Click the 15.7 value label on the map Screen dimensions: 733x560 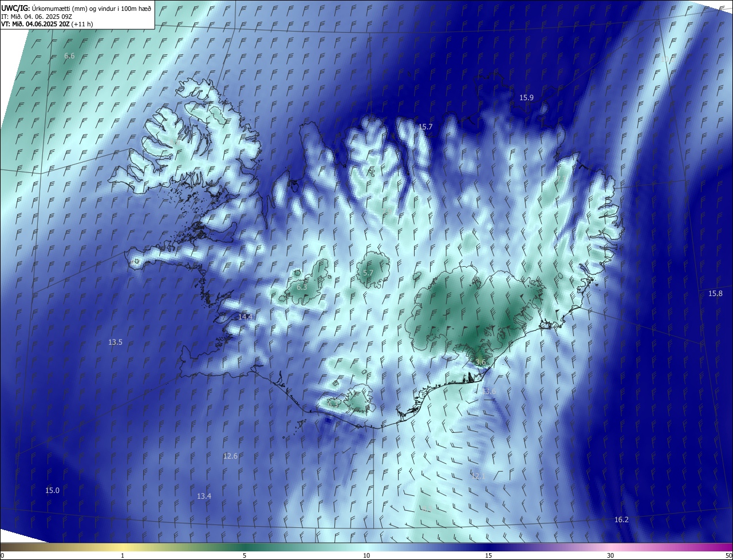[x=425, y=127]
